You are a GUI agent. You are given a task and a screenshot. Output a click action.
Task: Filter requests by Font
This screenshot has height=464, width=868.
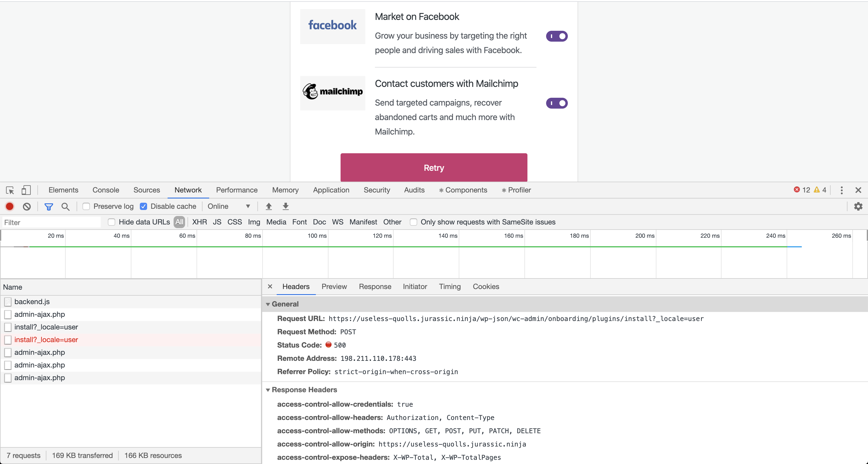[300, 222]
